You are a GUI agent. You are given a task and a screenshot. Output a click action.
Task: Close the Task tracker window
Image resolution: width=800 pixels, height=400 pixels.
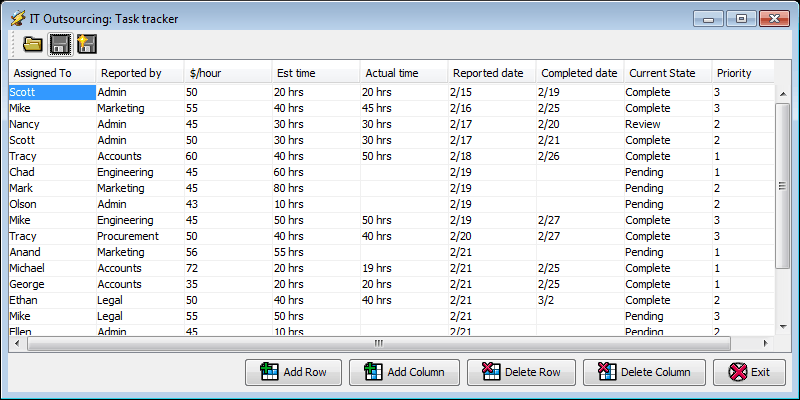(774, 19)
